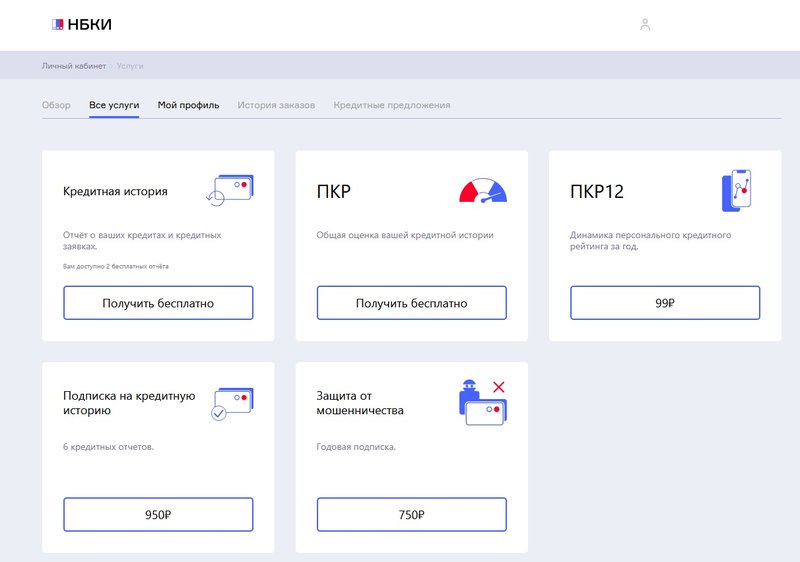Click the ПКР12 smartphone chart icon
Viewport: 800px width, 562px height.
pos(736,190)
